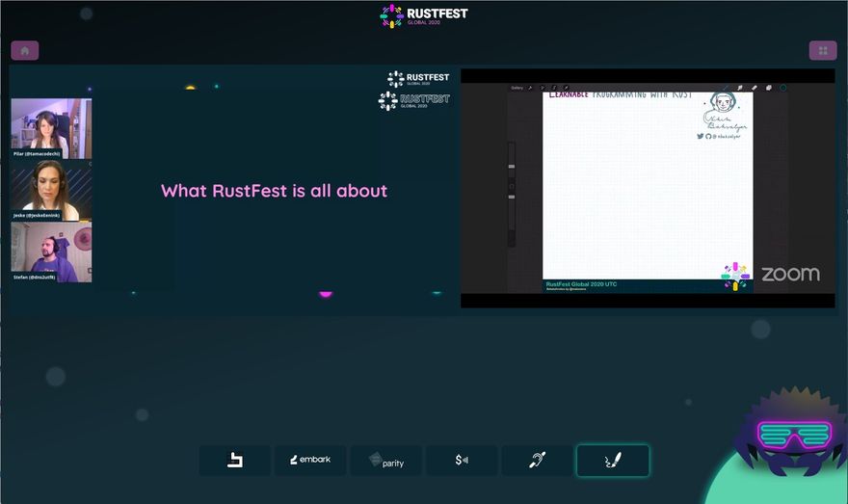
Task: Open the Parity sponsor button
Action: tap(385, 460)
